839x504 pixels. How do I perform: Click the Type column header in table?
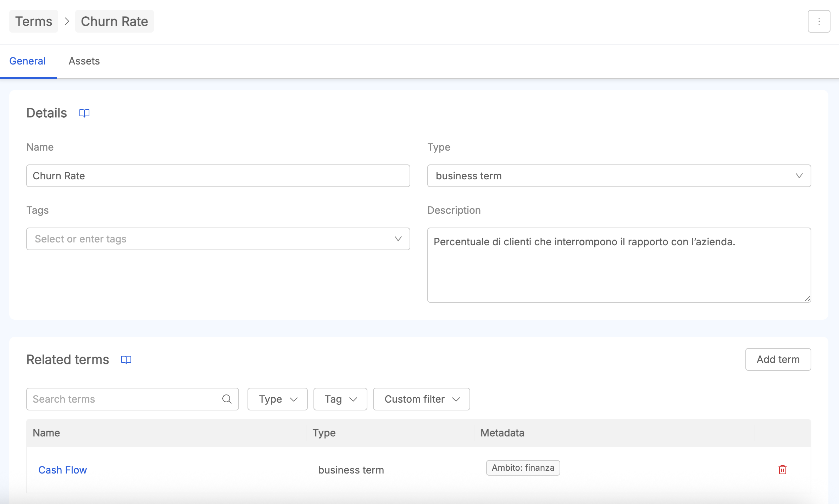pyautogui.click(x=324, y=433)
